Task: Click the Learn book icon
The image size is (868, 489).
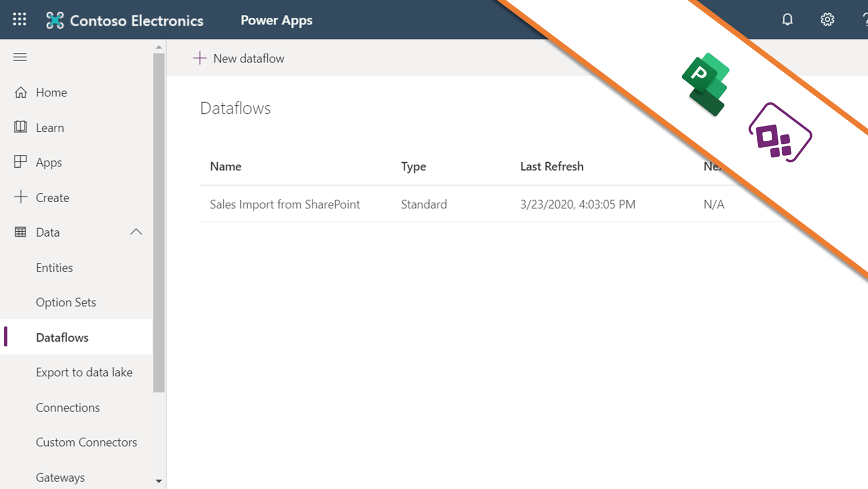Action: 21,127
